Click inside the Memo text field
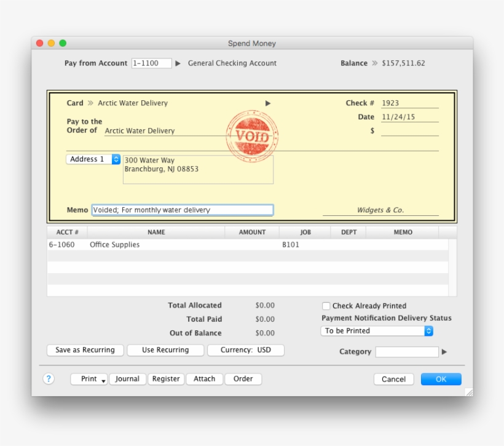The height and width of the screenshot is (446, 504). point(183,209)
